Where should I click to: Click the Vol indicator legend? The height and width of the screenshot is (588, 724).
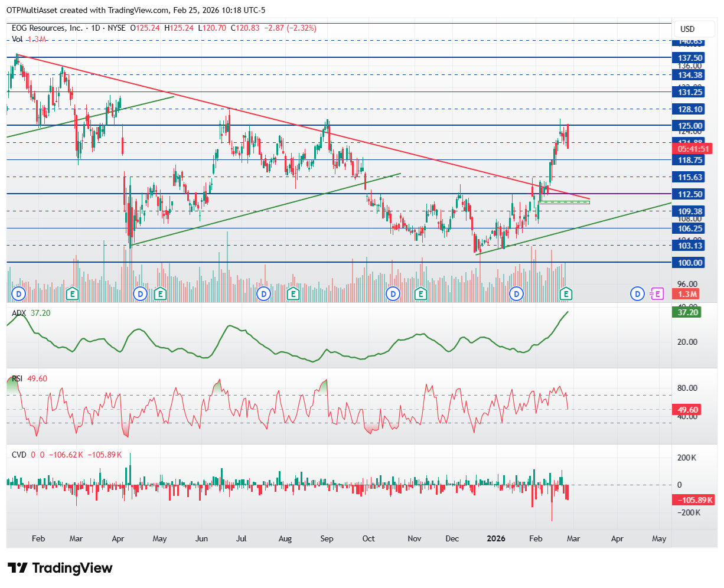click(x=18, y=39)
